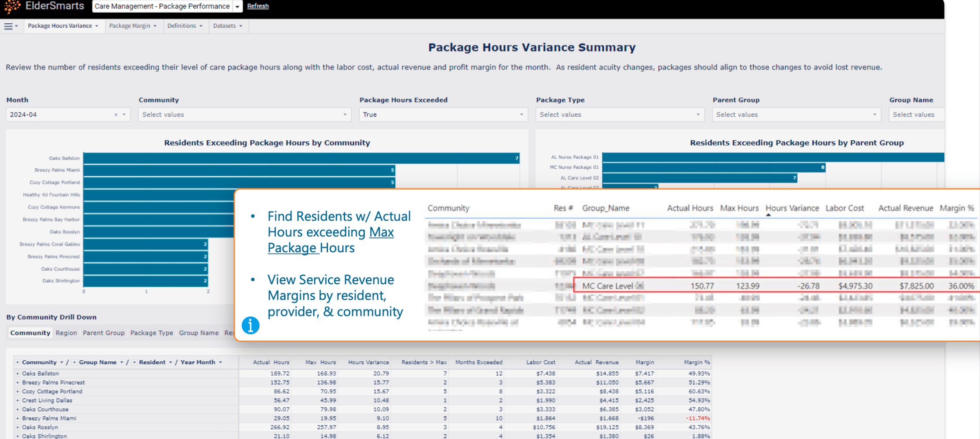980x439 pixels.
Task: Expand the Cozy Cottage Portland table row
Action: pyautogui.click(x=18, y=392)
